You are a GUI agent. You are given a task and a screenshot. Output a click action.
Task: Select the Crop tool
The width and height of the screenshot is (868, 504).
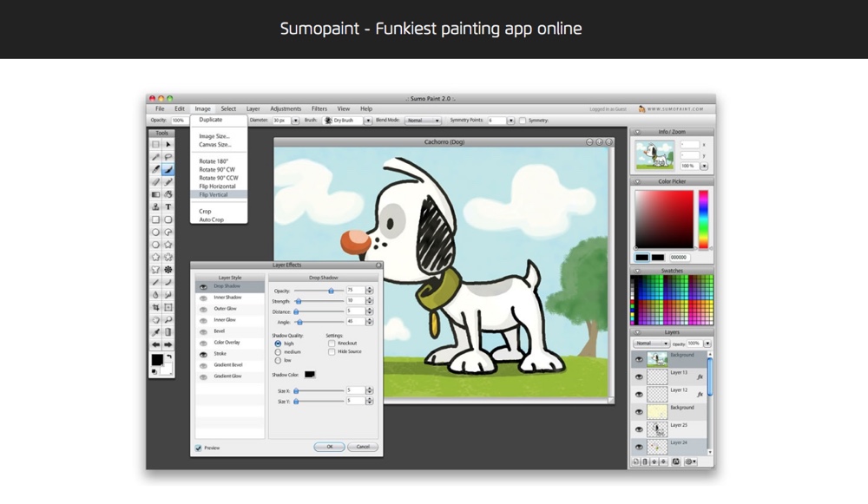[155, 307]
